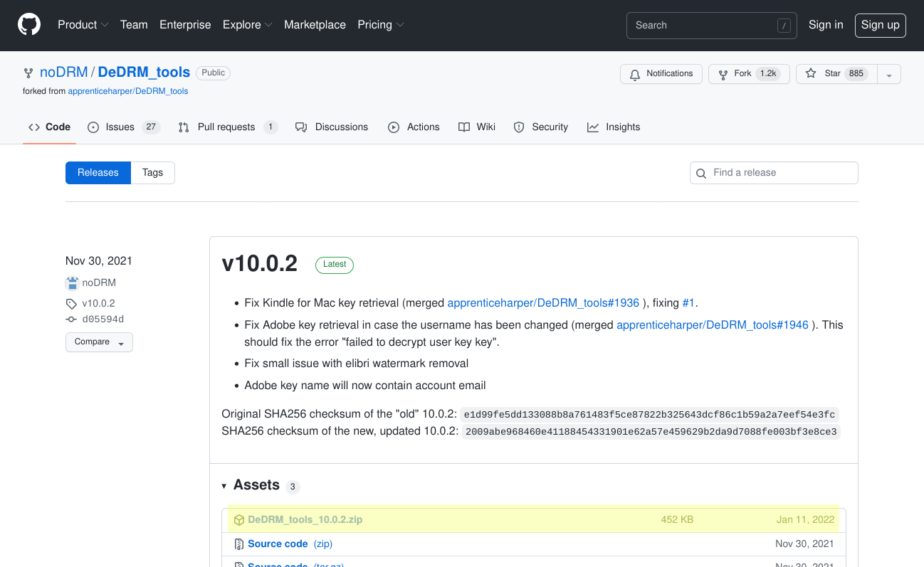The image size is (924, 567).
Task: Click the Find a release field
Action: (774, 173)
